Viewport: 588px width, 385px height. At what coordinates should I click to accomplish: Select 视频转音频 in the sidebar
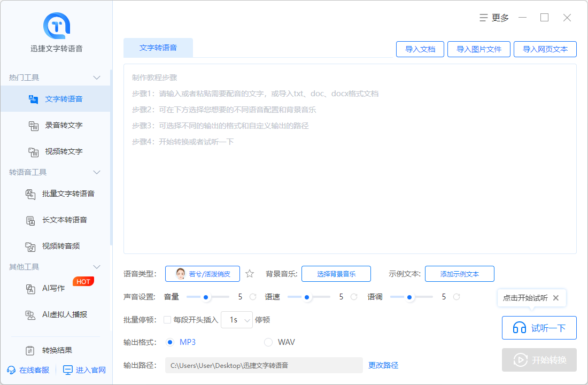point(56,246)
